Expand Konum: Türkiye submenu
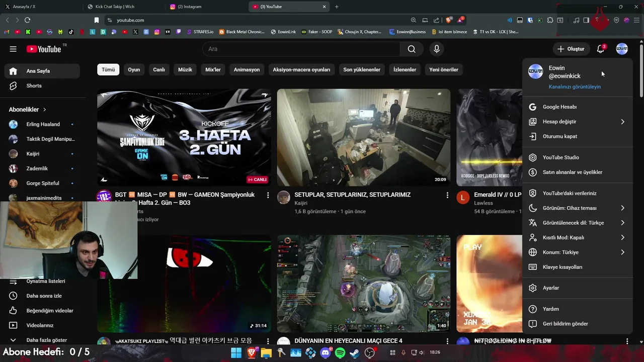 coord(577,252)
